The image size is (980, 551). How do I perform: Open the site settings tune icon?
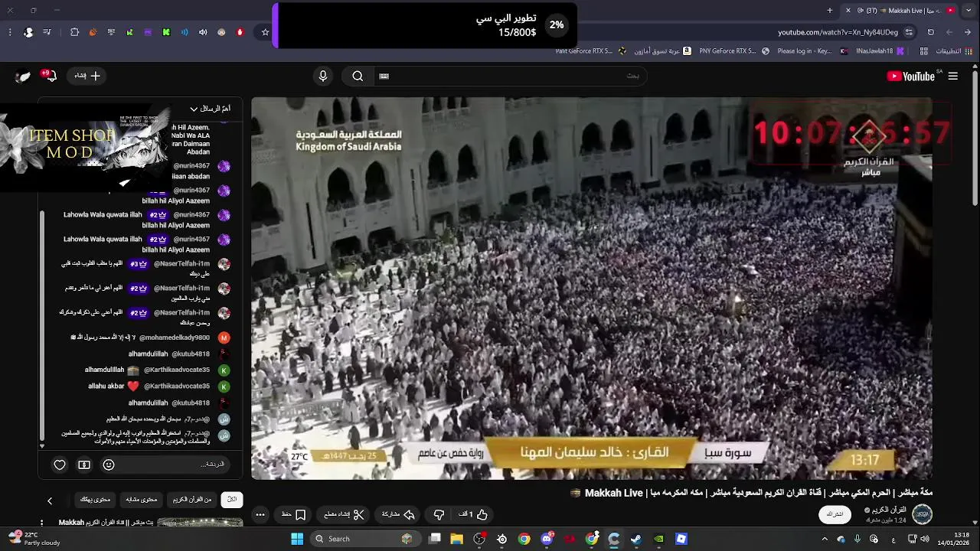click(x=909, y=32)
